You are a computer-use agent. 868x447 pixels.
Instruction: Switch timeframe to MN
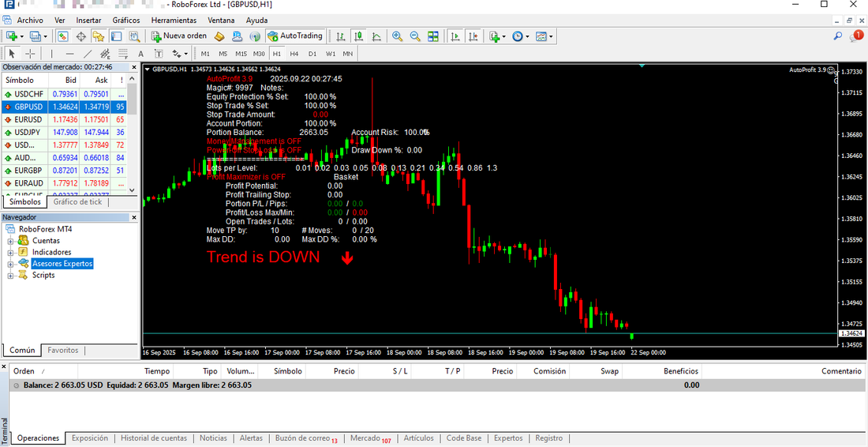pos(348,54)
